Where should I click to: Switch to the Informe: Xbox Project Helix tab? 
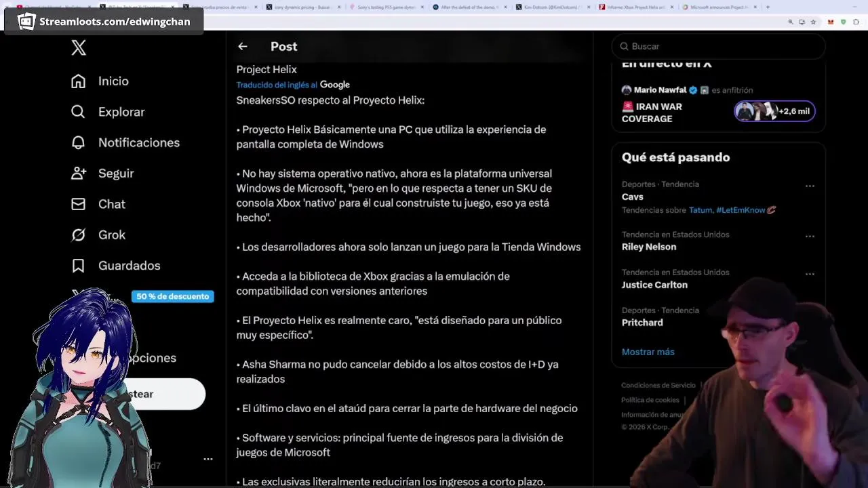point(636,7)
